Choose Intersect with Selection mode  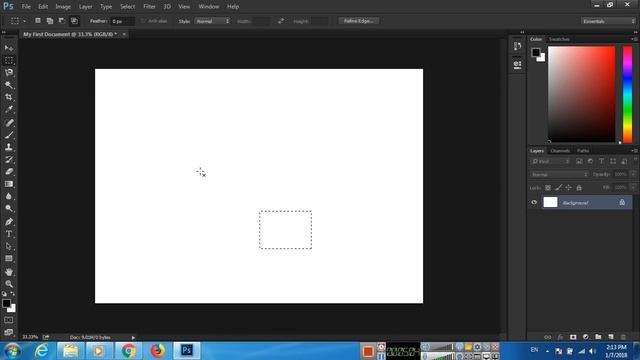coord(74,21)
